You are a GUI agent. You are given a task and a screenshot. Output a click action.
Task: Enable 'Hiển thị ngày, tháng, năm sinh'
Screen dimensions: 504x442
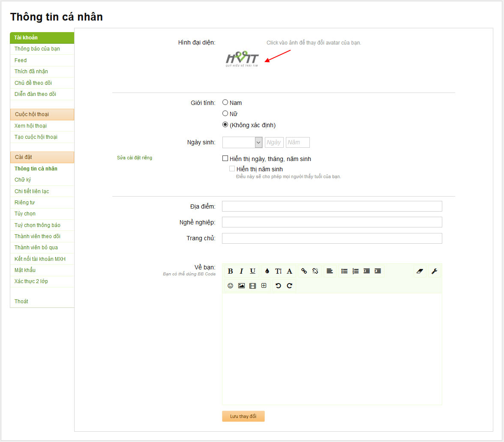tap(225, 158)
